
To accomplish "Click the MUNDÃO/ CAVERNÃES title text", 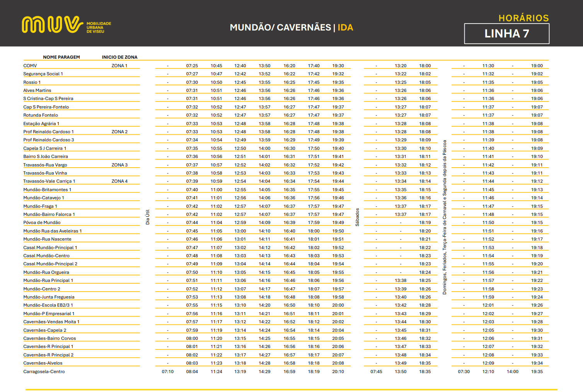I will 280,27.
